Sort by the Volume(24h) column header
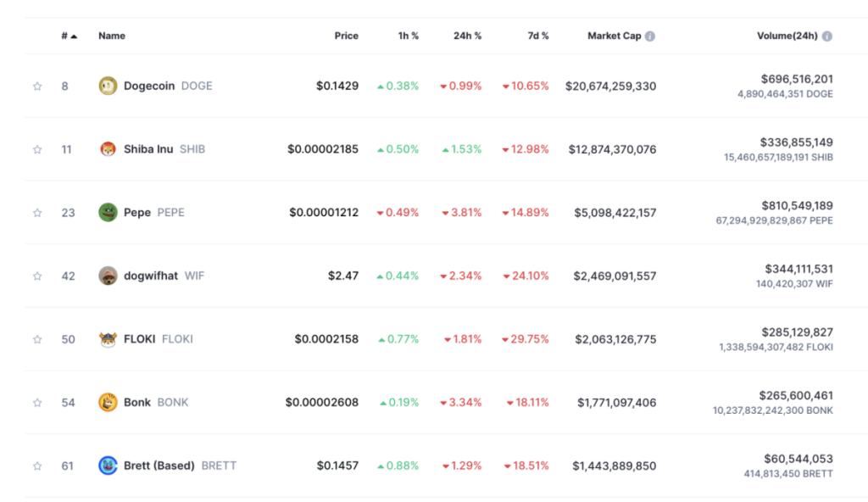This screenshot has height=502, width=868. coord(787,36)
